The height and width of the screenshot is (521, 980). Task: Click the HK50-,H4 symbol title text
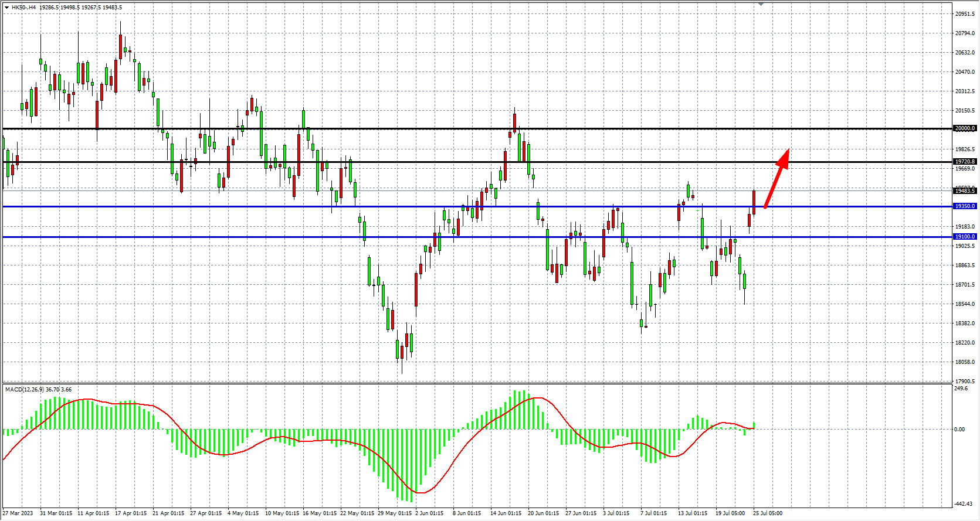pos(24,8)
